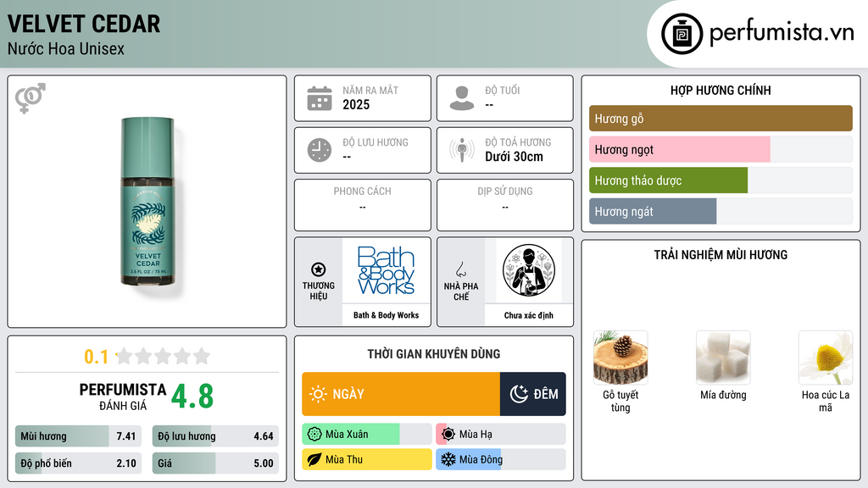The width and height of the screenshot is (868, 488).
Task: Click the Thời gian khuyên dùng heading
Action: click(434, 354)
